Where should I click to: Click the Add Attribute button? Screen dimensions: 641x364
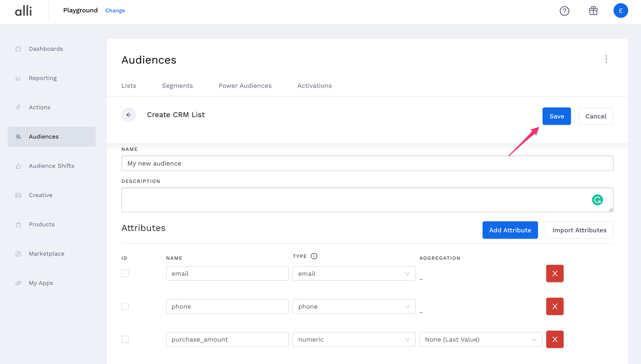pyautogui.click(x=510, y=230)
